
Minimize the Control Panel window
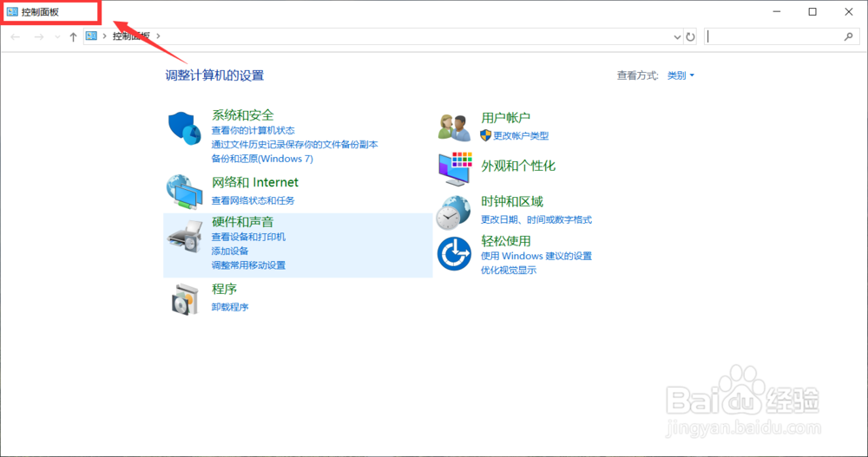coord(777,11)
